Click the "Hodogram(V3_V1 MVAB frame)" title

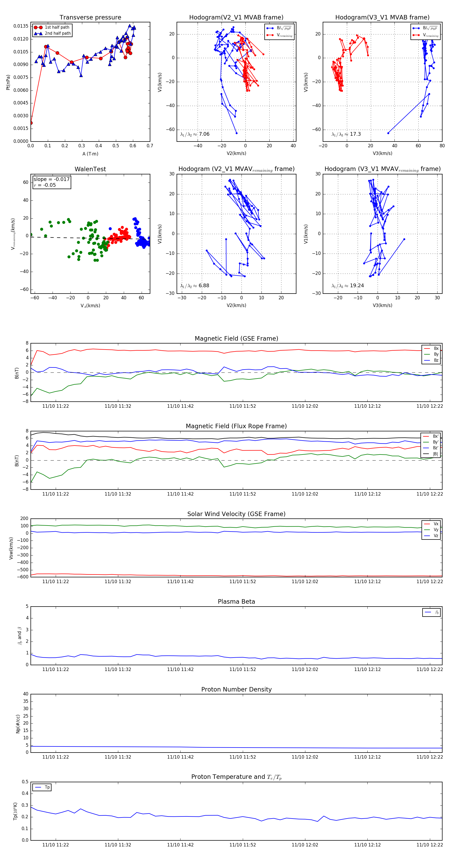(382, 18)
